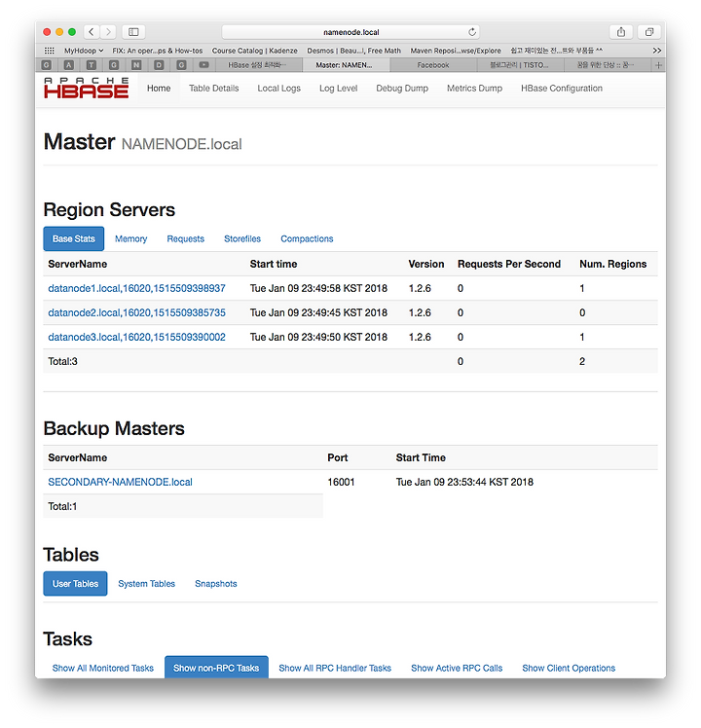Screen dimensions: 701x728
Task: Select the Base Stats tab
Action: (x=73, y=238)
